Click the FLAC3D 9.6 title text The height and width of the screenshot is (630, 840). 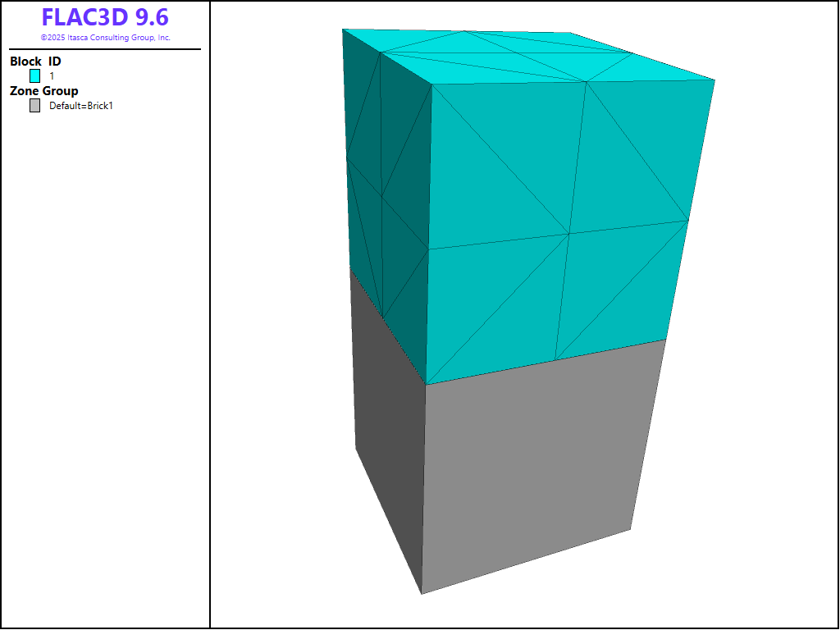(x=105, y=18)
